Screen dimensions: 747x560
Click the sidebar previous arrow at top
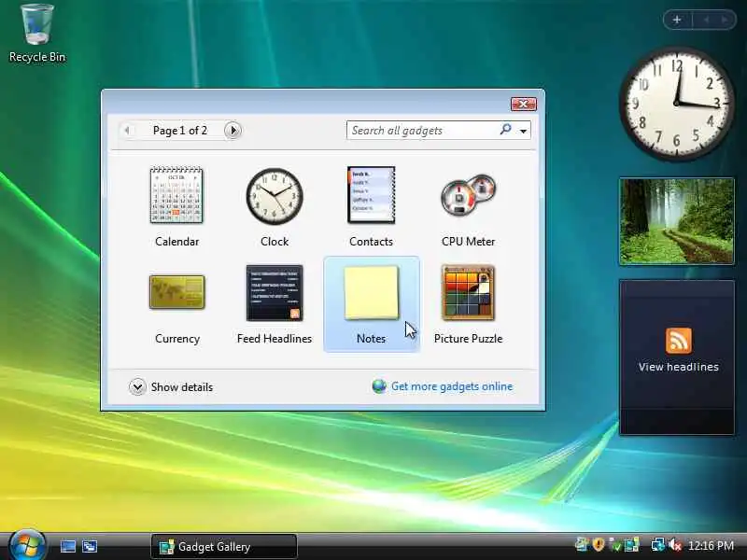706,20
